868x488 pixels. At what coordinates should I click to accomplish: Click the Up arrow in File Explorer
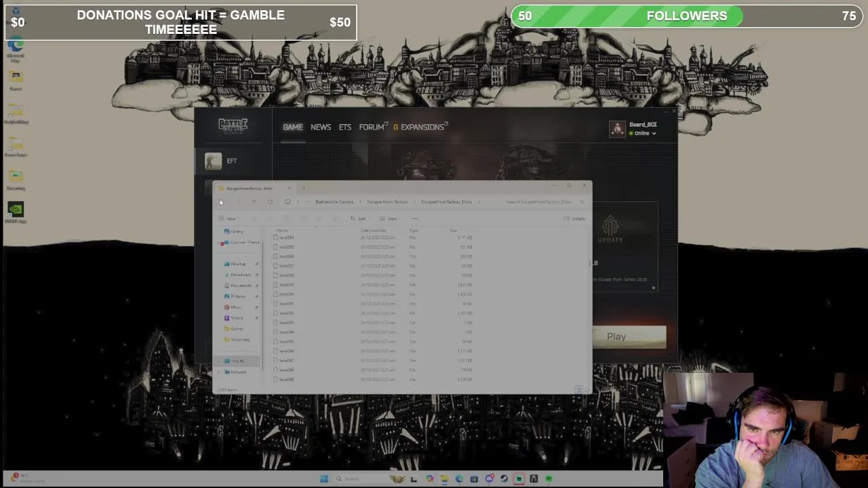(254, 202)
